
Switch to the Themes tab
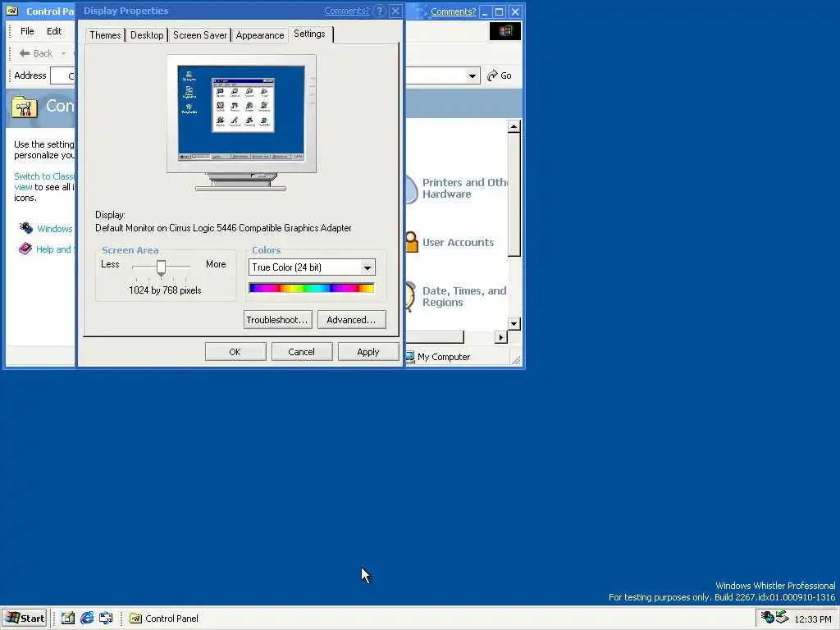pos(105,35)
